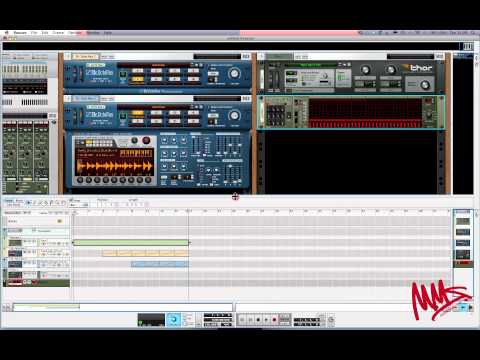Select the Hand tool in sequencer toolbar
480x360 pixels.
(x=63, y=203)
